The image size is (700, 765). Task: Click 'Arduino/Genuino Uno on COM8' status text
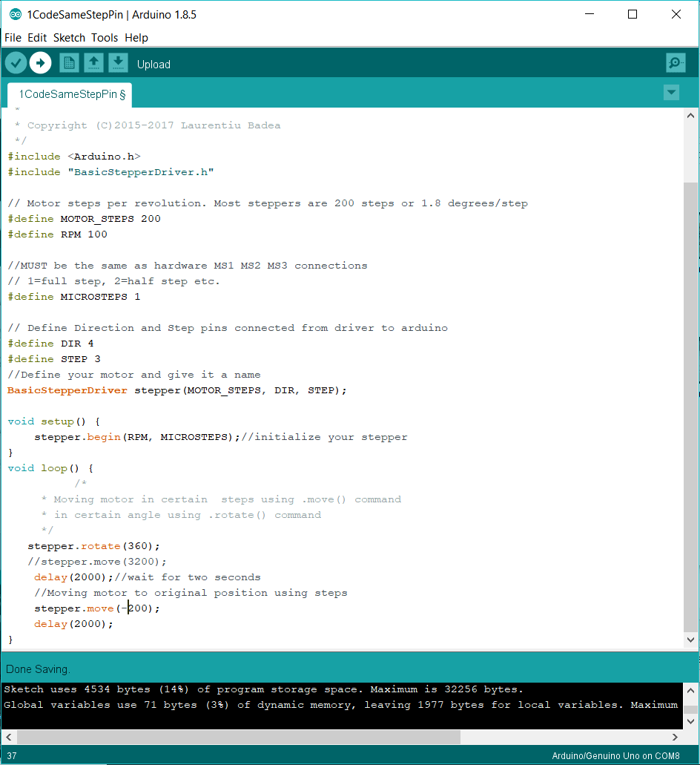[x=615, y=756]
